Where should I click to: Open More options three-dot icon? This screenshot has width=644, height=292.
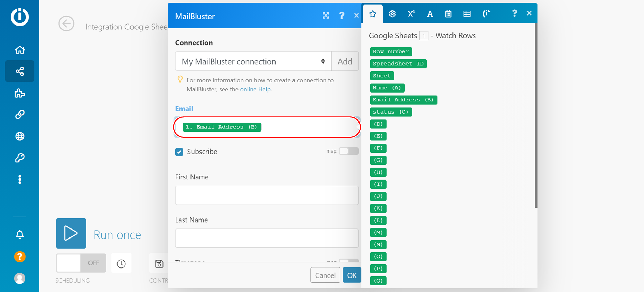(20, 179)
